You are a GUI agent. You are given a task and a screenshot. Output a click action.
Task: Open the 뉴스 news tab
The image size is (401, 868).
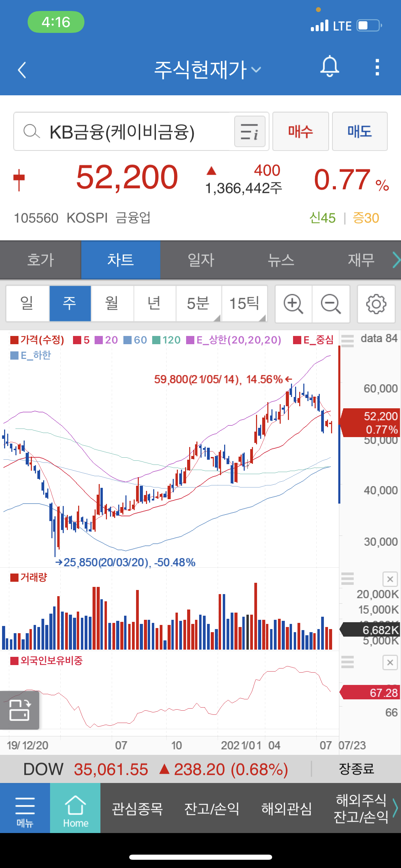pos(281,260)
